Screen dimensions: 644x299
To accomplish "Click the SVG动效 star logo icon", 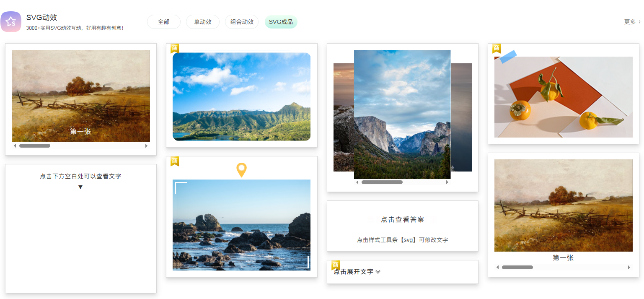I will pyautogui.click(x=11, y=22).
